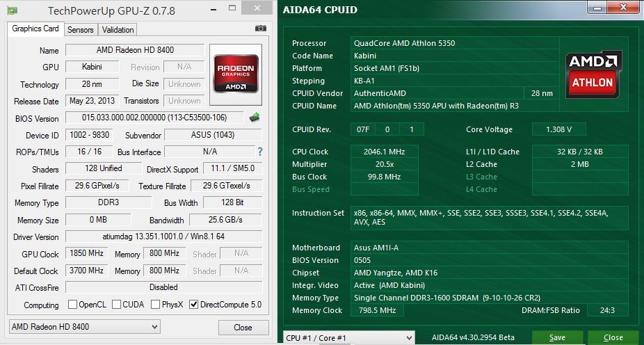Click the Bandwidth value 25.6 GB/s

click(x=225, y=219)
